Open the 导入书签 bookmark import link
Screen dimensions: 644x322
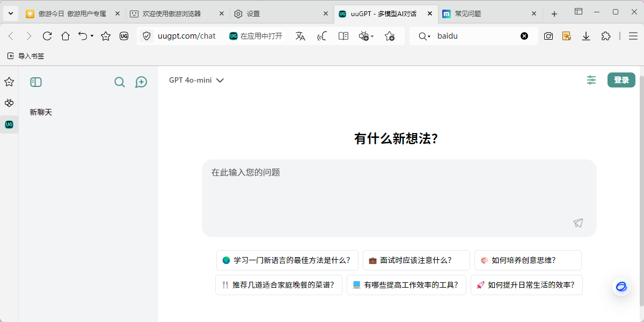click(x=24, y=55)
